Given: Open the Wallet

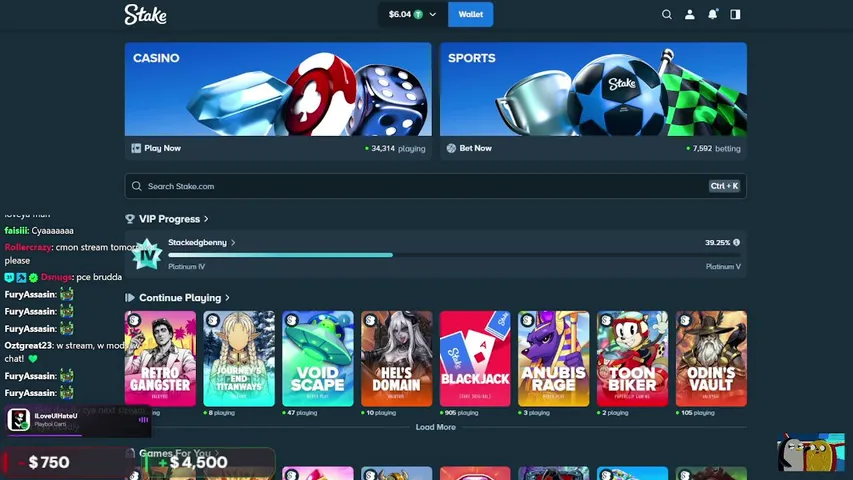Looking at the screenshot, I should point(471,15).
